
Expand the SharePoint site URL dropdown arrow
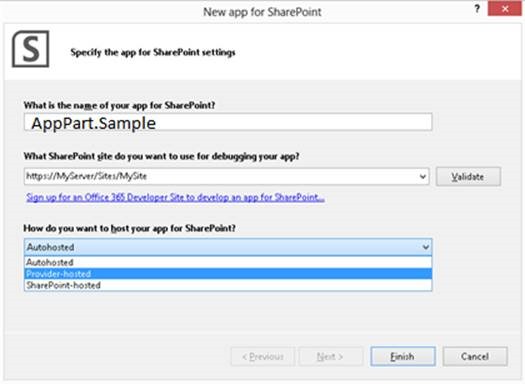423,176
